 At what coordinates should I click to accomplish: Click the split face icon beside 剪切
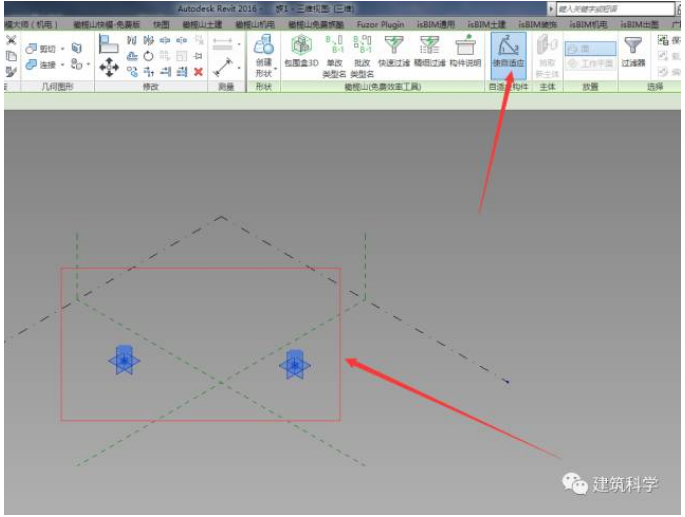(77, 48)
